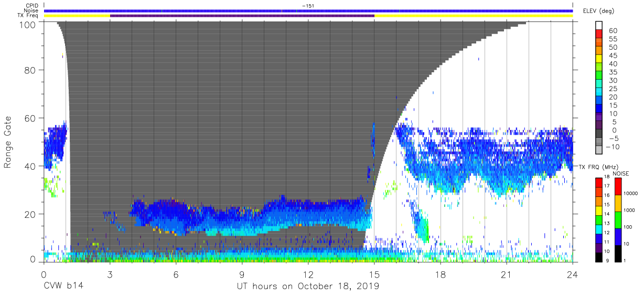
Task: Click UT hours axis tick 24
Action: (x=573, y=275)
